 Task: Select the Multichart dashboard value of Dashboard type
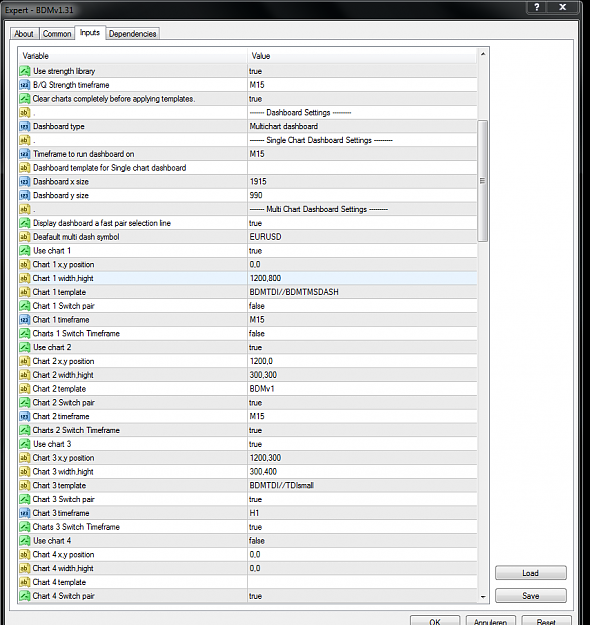[x=283, y=126]
